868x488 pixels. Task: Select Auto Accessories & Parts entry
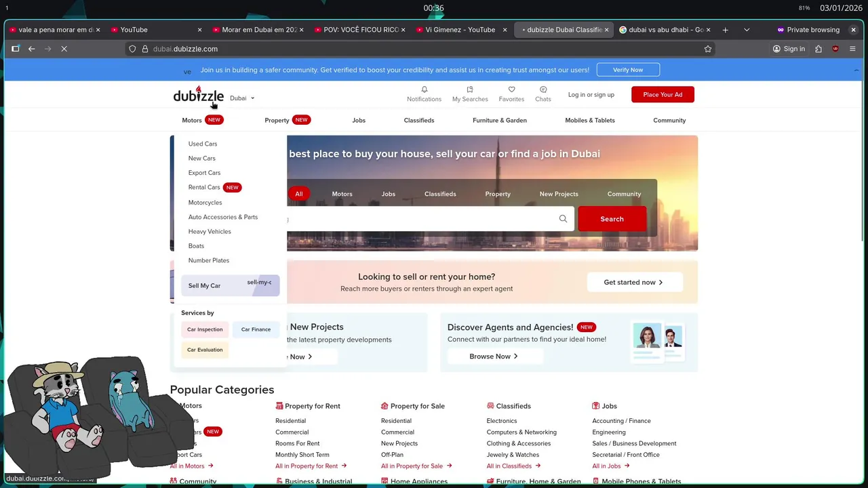click(x=223, y=217)
